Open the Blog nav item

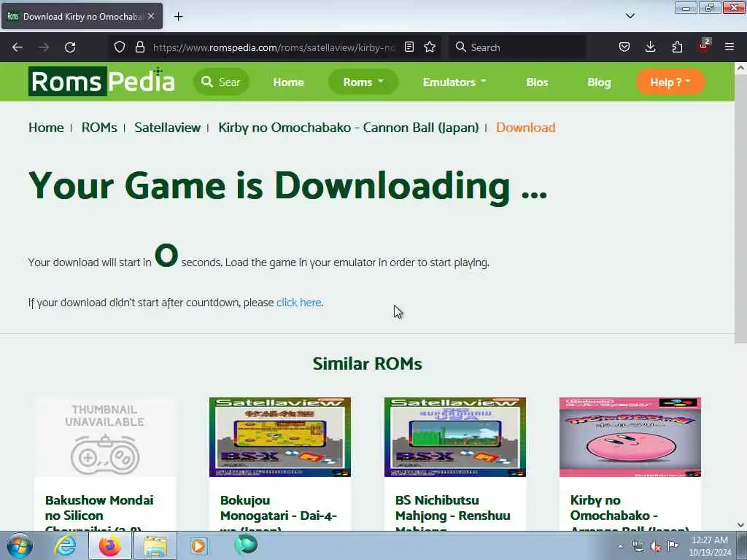click(599, 82)
